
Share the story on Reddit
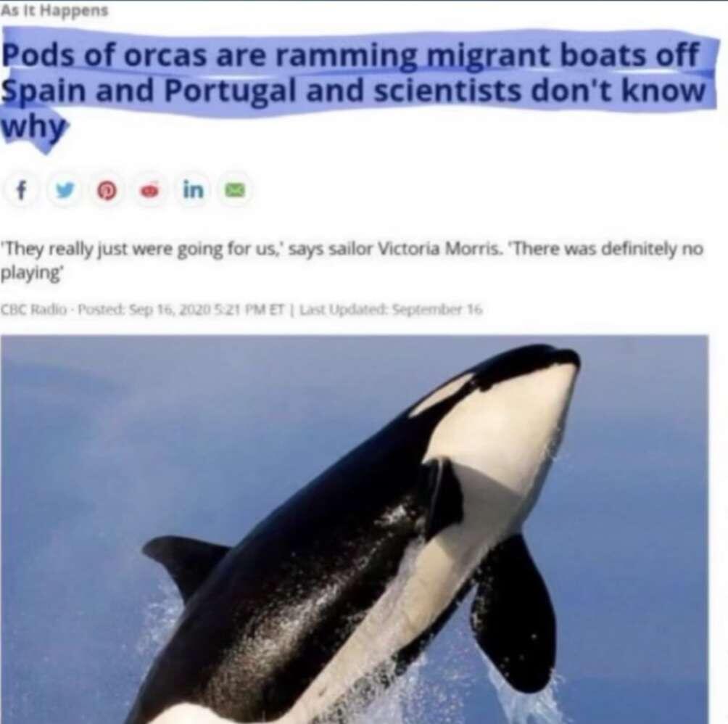[x=149, y=190]
